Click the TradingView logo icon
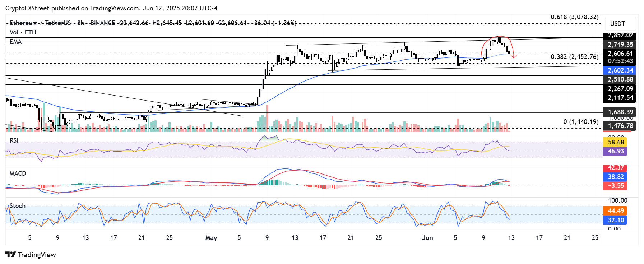This screenshot has height=264, width=644. 11,254
